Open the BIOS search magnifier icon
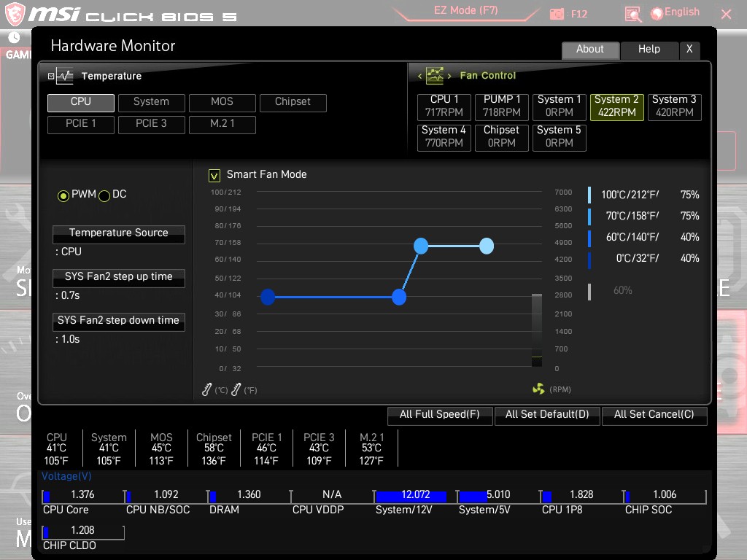The width and height of the screenshot is (747, 560). pyautogui.click(x=632, y=15)
